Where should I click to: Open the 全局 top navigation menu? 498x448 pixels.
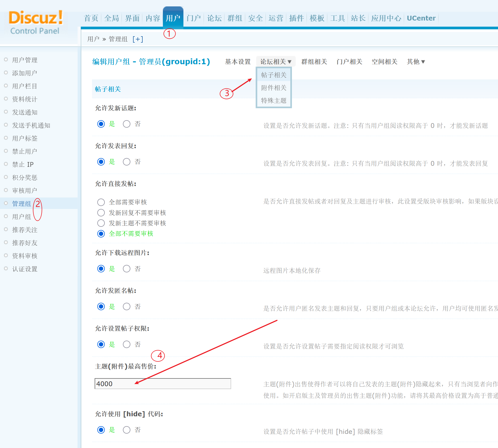point(111,18)
